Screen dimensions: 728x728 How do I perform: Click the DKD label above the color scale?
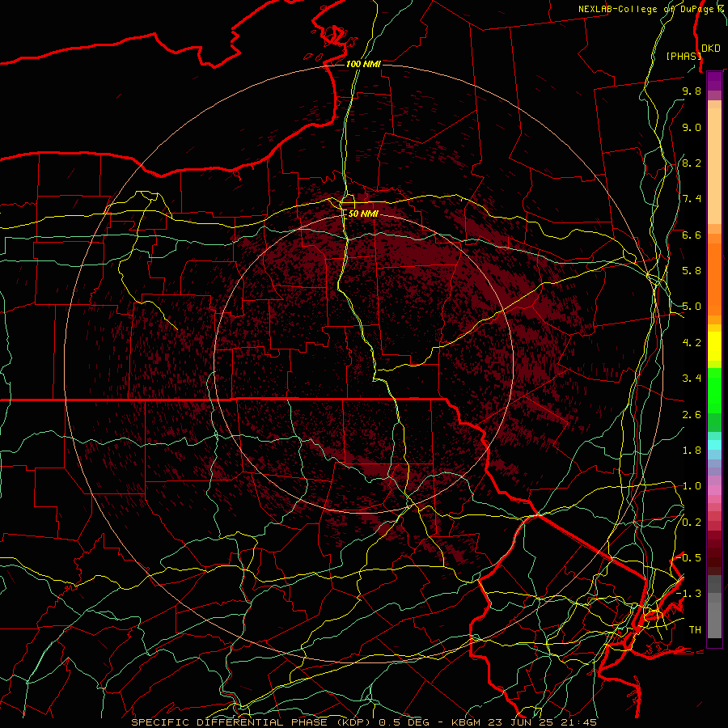(711, 49)
